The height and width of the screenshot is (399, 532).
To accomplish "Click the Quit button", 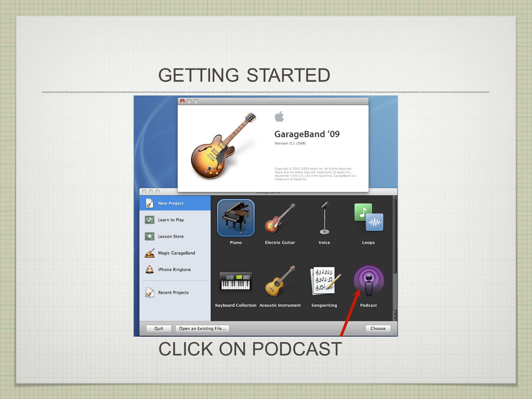I will 159,328.
